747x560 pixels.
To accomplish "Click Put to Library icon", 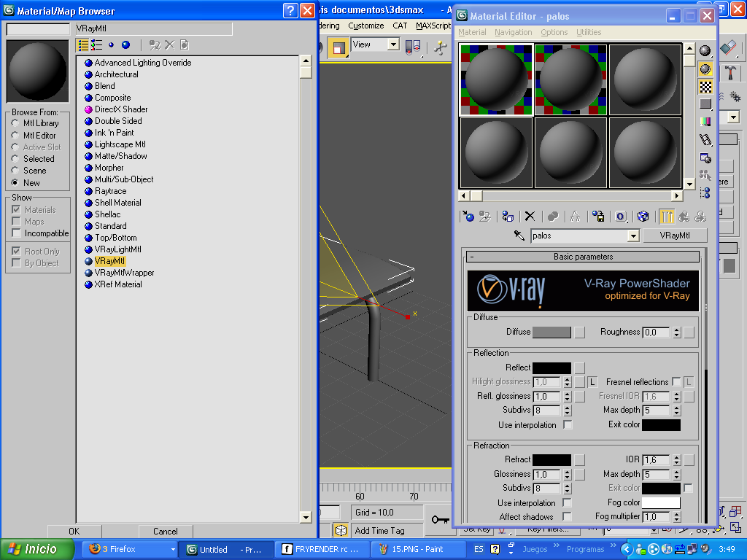I will (598, 217).
